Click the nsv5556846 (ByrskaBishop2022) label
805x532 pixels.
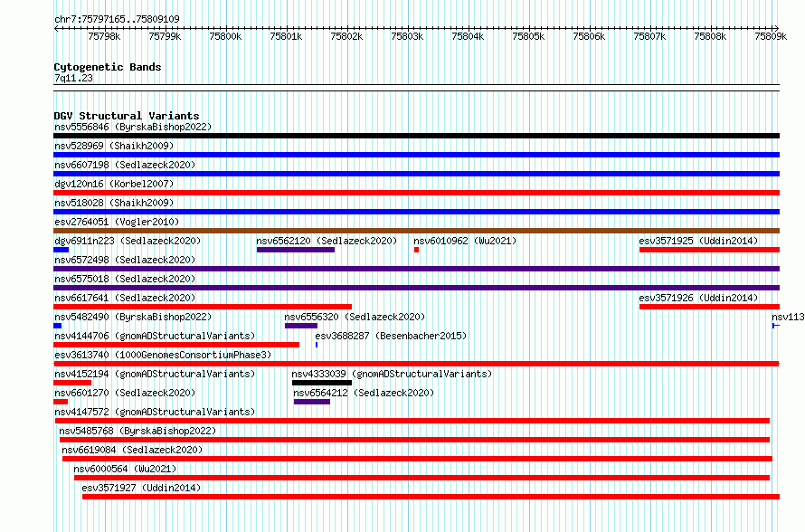pyautogui.click(x=133, y=127)
